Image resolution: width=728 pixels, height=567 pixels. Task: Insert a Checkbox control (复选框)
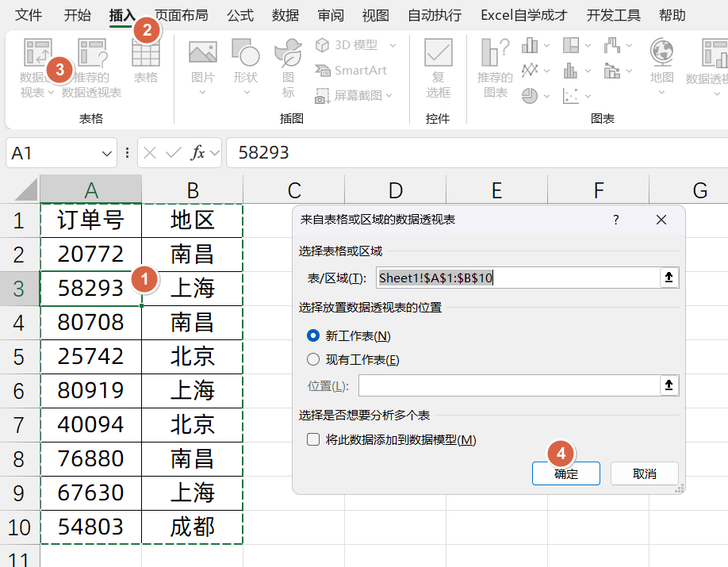click(438, 68)
